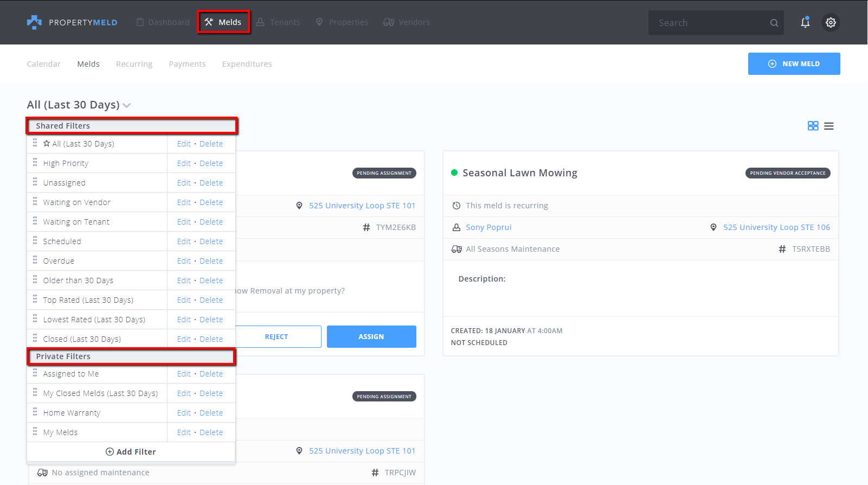
Task: Select the Lowest Rated (Last 30 Days) filter
Action: (94, 320)
